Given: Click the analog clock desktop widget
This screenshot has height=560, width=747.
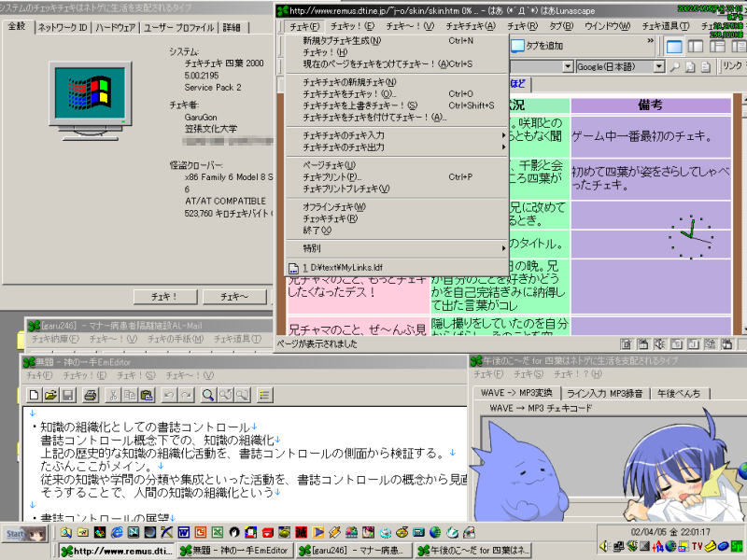Looking at the screenshot, I should 690,237.
